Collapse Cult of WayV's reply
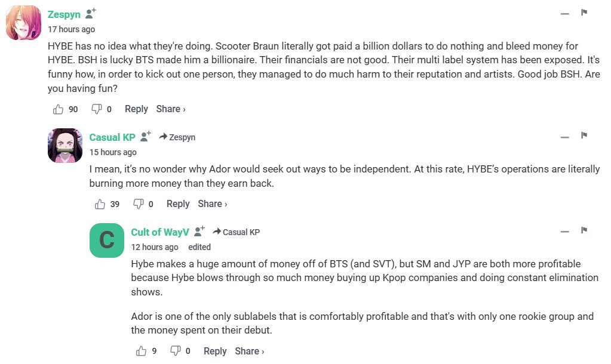This screenshot has width=611, height=364. pyautogui.click(x=564, y=232)
